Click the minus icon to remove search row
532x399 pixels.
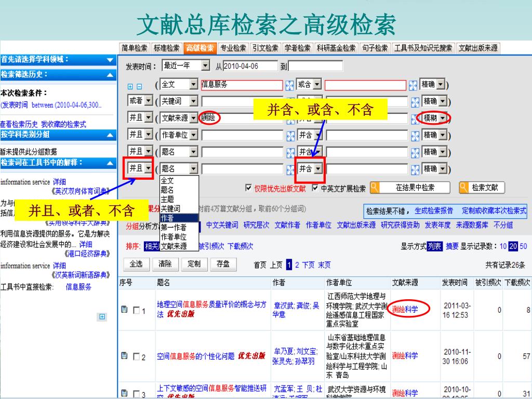pos(139,86)
